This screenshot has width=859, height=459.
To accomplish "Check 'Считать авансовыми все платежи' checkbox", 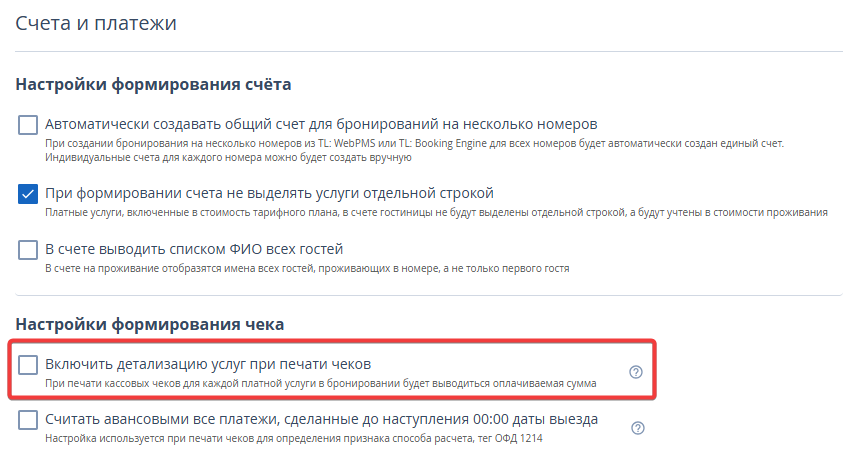I will point(28,420).
